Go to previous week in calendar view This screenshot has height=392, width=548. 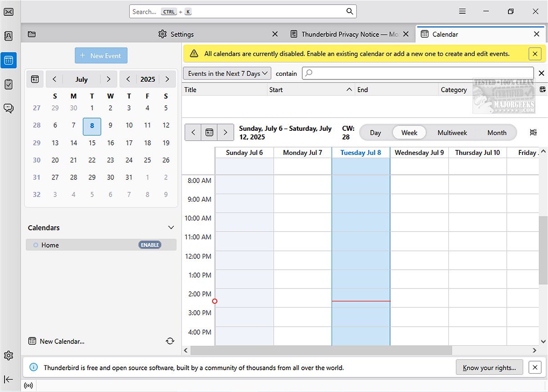tap(193, 133)
